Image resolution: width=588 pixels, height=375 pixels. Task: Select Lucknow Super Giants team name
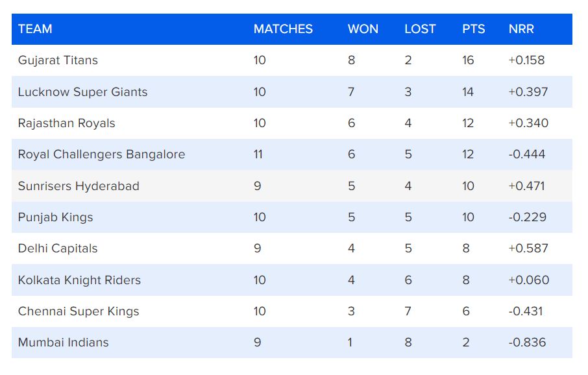point(82,92)
